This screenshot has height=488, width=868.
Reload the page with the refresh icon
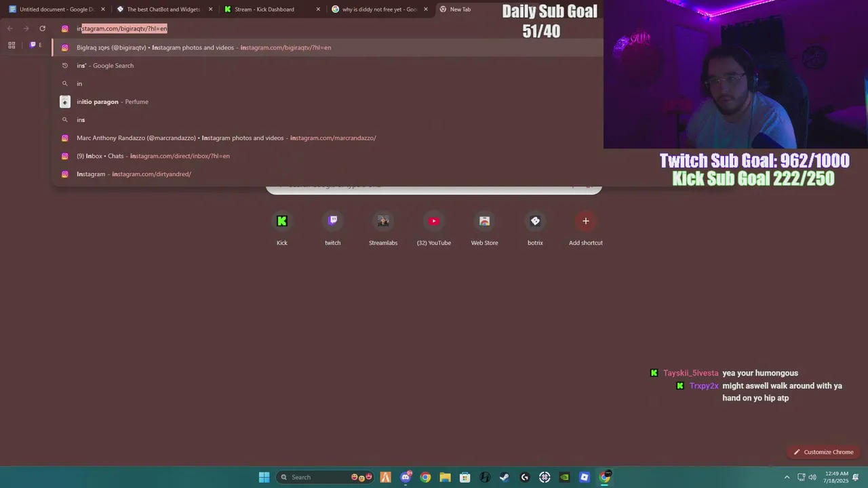pos(42,28)
